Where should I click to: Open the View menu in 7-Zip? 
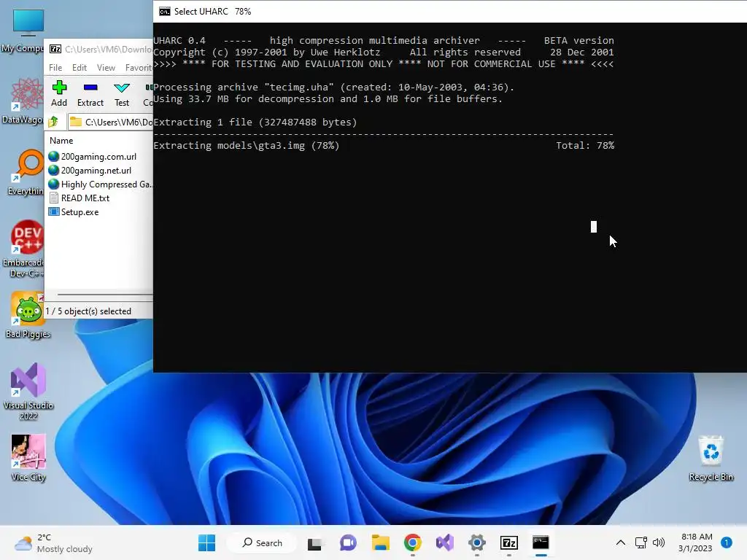coord(106,68)
